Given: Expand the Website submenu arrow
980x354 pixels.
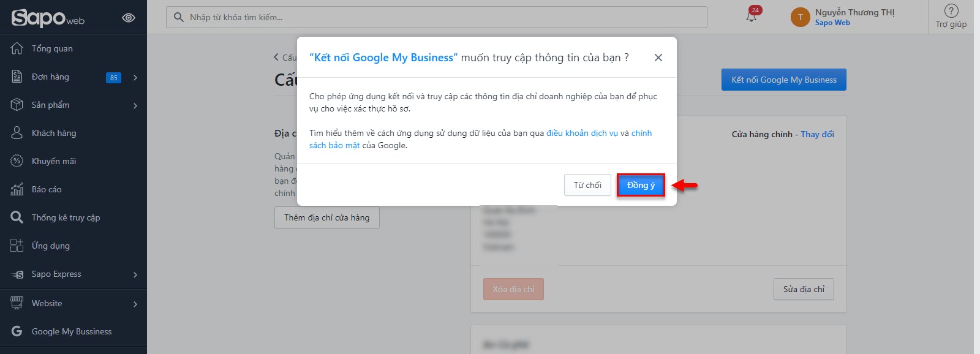Looking at the screenshot, I should [135, 304].
